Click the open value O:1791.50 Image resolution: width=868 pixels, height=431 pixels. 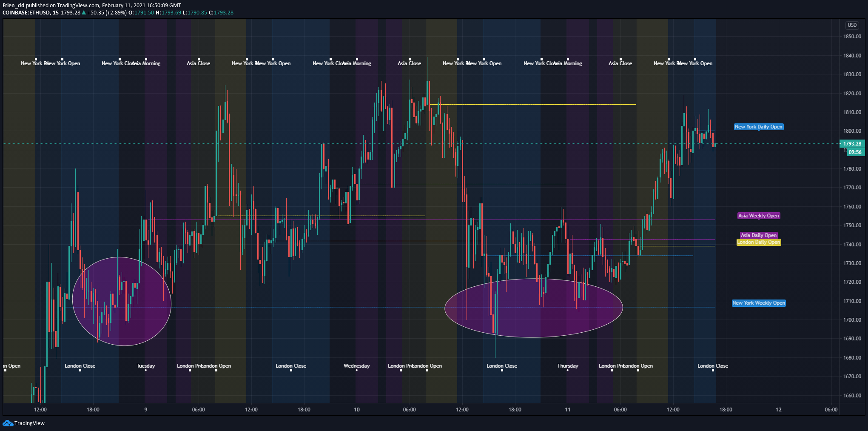pyautogui.click(x=141, y=13)
